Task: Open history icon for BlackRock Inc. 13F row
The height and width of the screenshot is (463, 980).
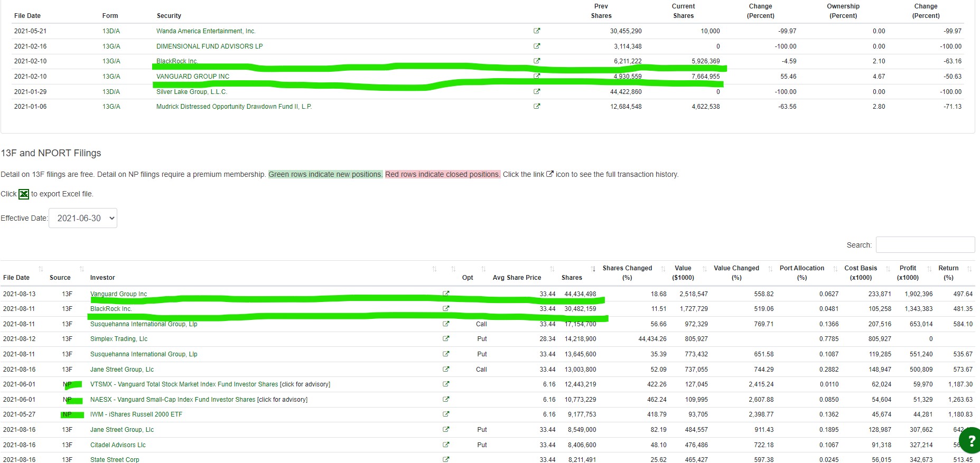Action: pos(446,308)
